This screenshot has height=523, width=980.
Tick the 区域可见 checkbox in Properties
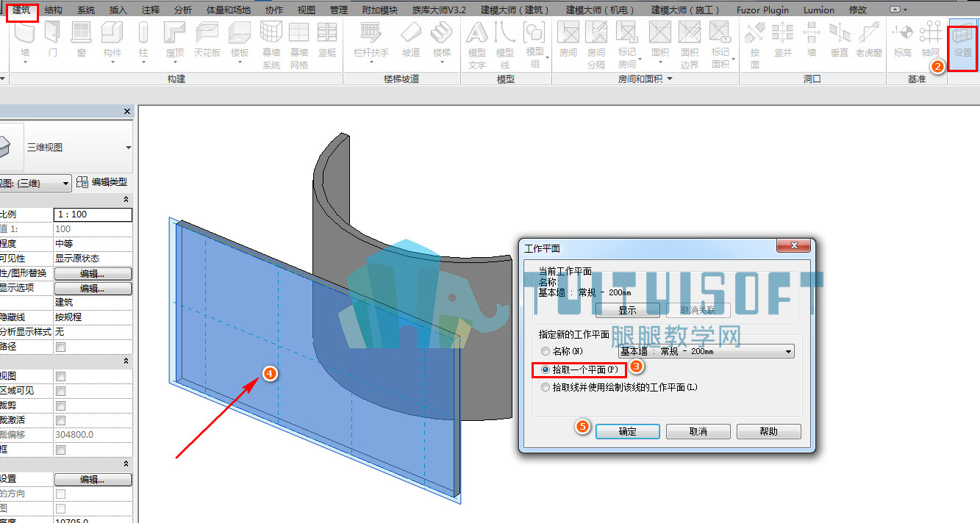coord(61,391)
